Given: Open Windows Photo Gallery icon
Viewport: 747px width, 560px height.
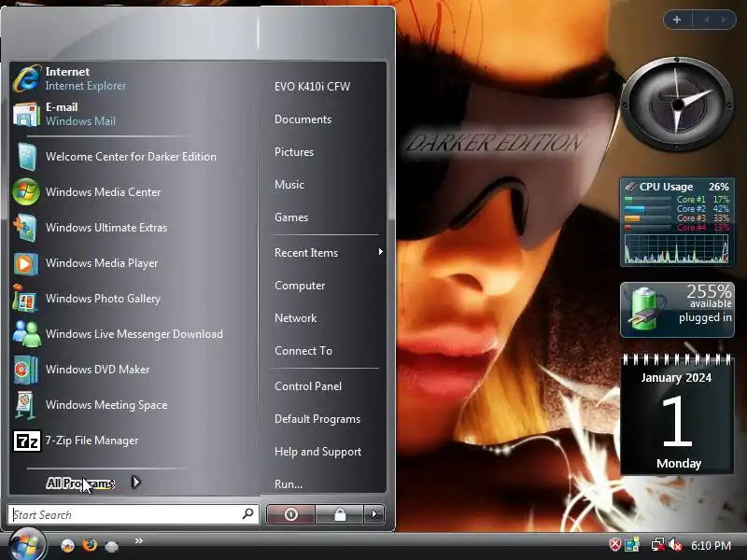Looking at the screenshot, I should coord(26,299).
